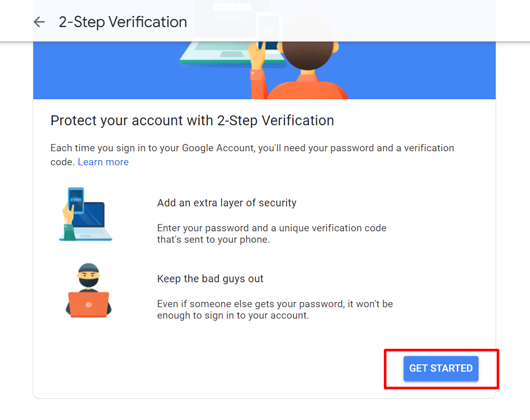Click the Add an extra layer of security heading
The height and width of the screenshot is (420, 530).
227,203
